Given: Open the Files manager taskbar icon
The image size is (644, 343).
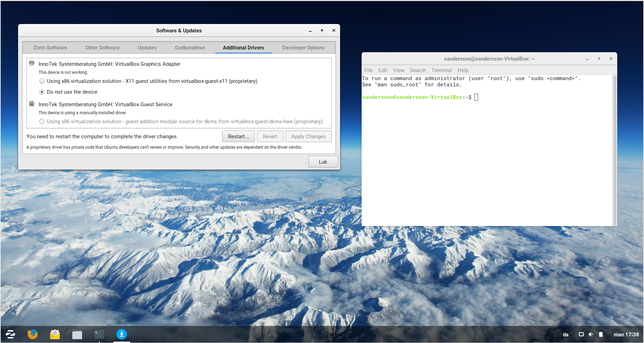Looking at the screenshot, I should (77, 335).
